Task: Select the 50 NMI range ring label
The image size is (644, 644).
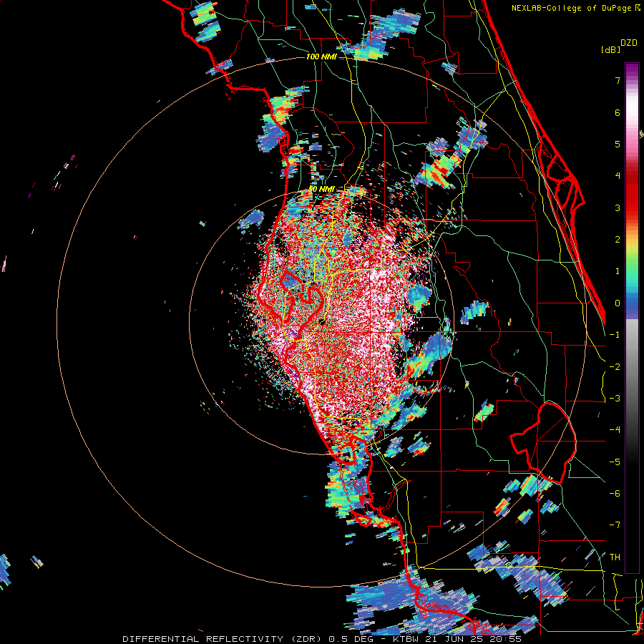Action: (x=321, y=189)
